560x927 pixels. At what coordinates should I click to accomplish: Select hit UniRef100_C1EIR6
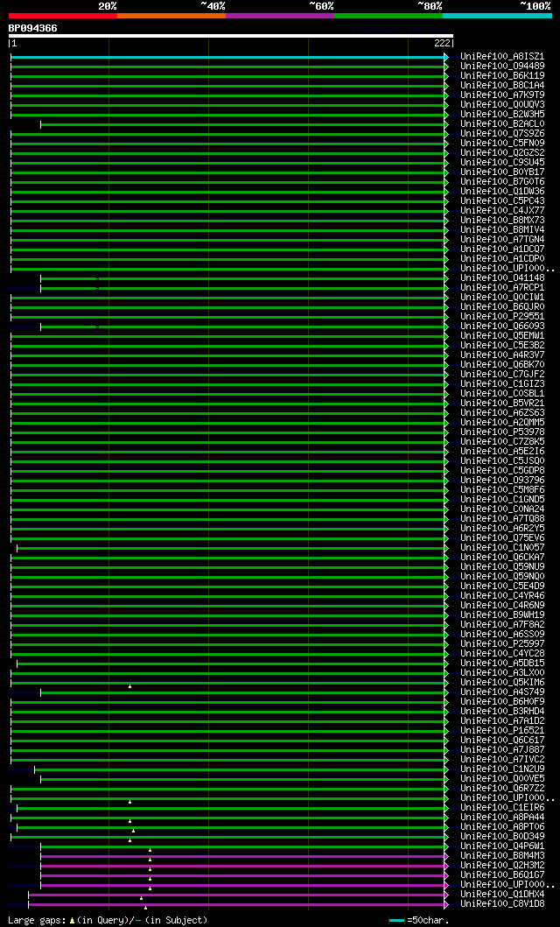pos(503,808)
